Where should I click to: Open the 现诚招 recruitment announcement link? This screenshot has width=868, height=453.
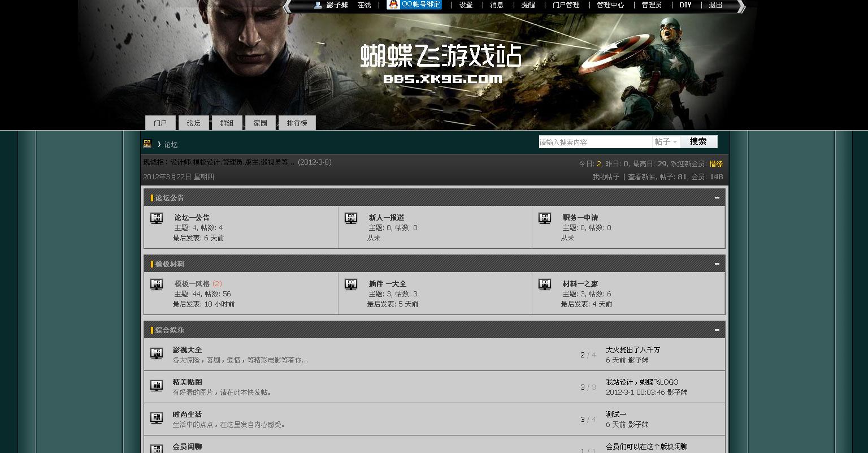coord(219,162)
